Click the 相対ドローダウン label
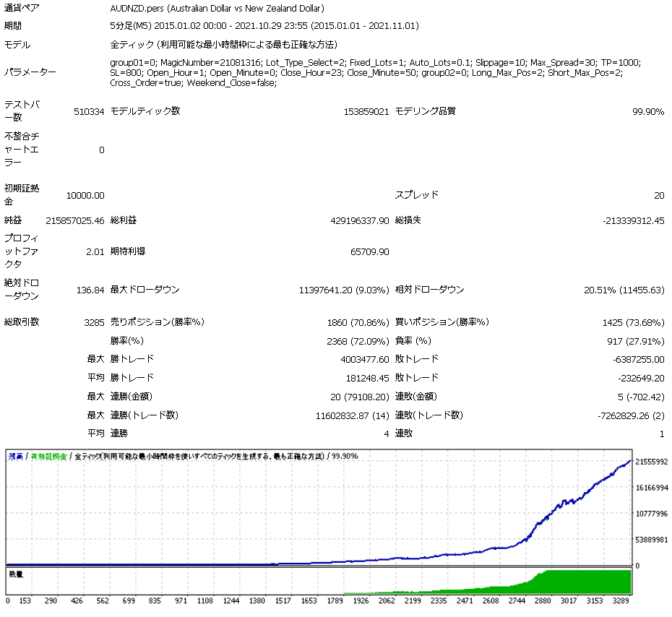Image resolution: width=672 pixels, height=617 pixels. 429,290
